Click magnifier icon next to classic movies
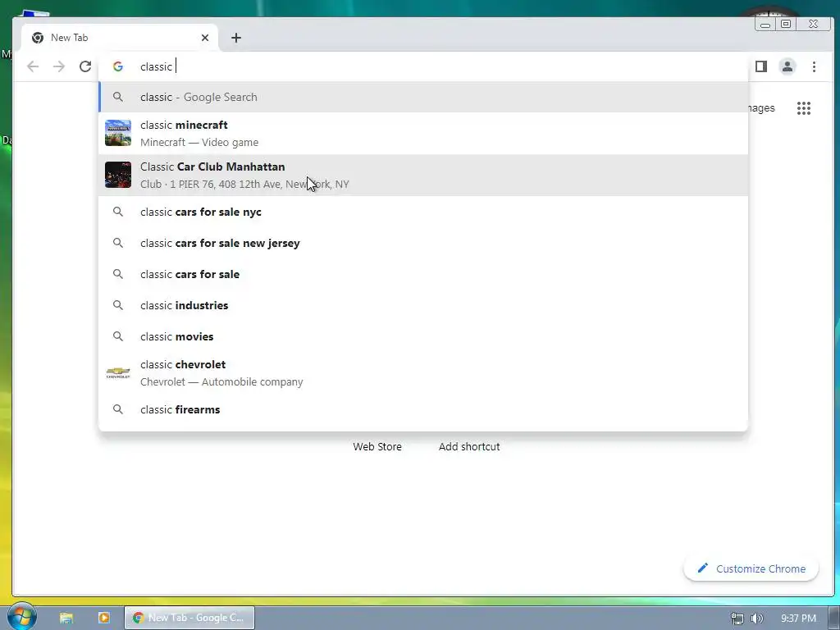The height and width of the screenshot is (630, 840). (x=118, y=336)
